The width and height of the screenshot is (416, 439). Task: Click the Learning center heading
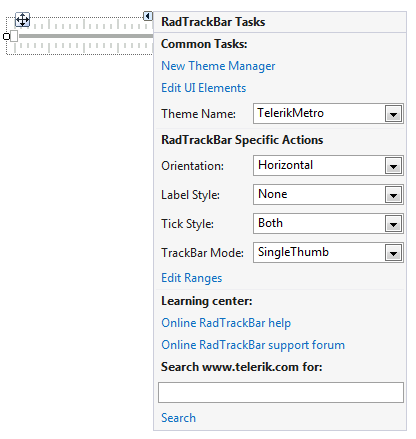pyautogui.click(x=207, y=301)
